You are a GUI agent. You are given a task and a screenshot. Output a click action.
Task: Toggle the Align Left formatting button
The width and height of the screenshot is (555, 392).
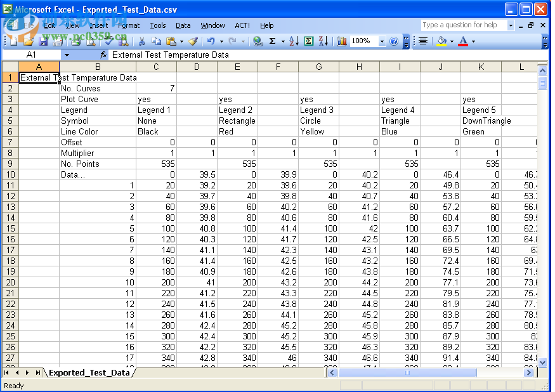(423, 41)
